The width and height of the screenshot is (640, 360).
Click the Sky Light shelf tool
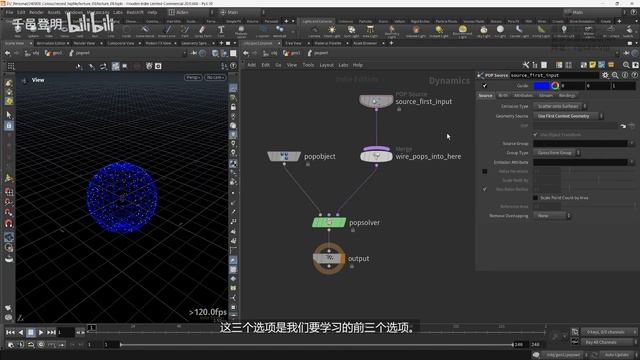tap(484, 31)
